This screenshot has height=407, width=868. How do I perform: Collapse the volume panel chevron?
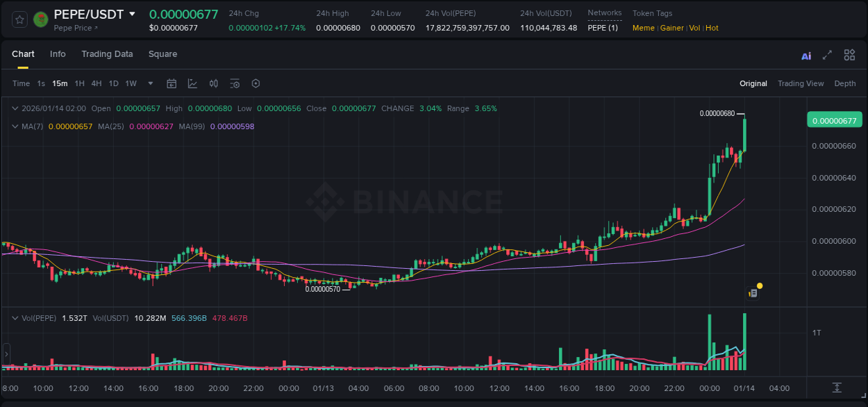pos(15,318)
